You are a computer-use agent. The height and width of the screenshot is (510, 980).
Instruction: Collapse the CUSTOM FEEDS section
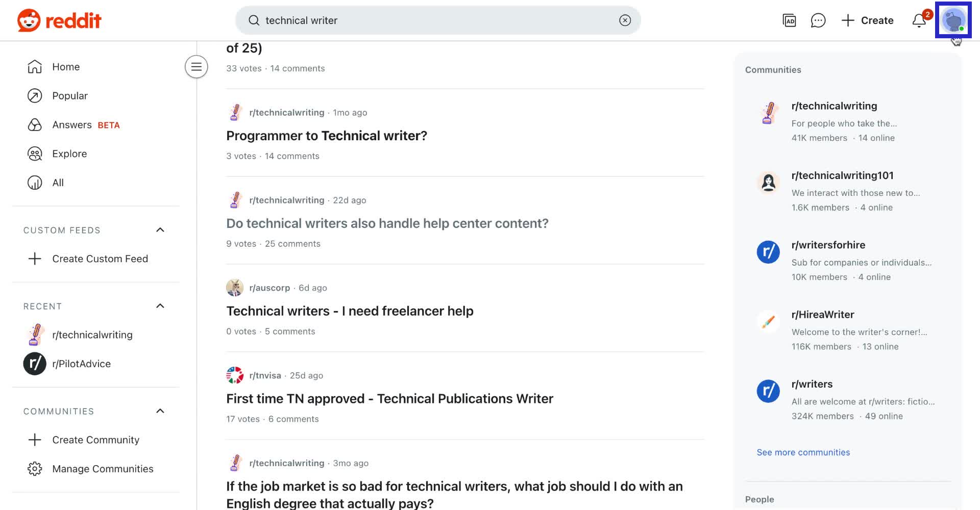(x=160, y=230)
